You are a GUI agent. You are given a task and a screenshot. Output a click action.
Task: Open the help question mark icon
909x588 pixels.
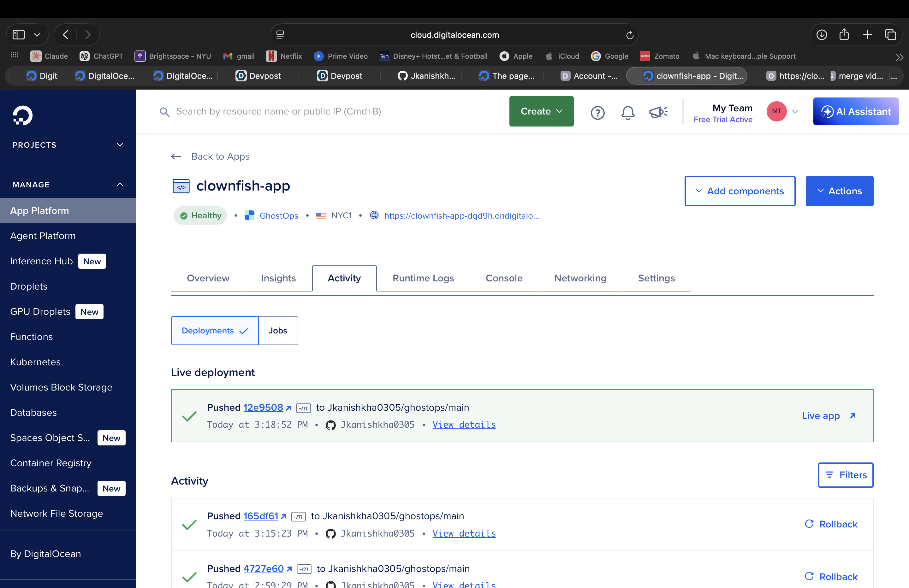pos(597,112)
